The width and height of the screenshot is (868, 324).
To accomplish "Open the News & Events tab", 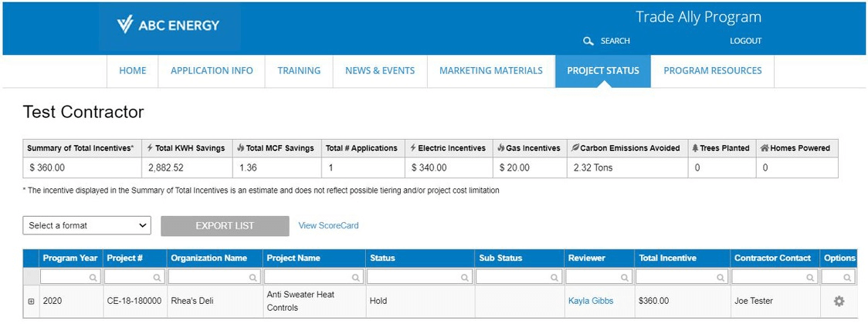I will [380, 71].
